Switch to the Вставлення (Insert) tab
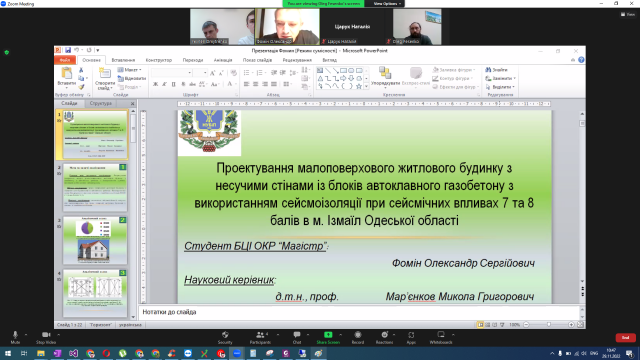 (123, 60)
